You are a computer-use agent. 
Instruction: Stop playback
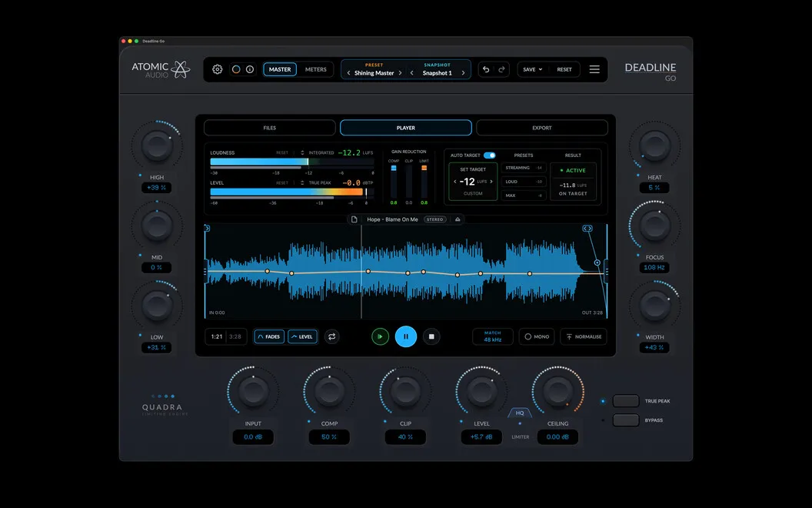point(431,336)
